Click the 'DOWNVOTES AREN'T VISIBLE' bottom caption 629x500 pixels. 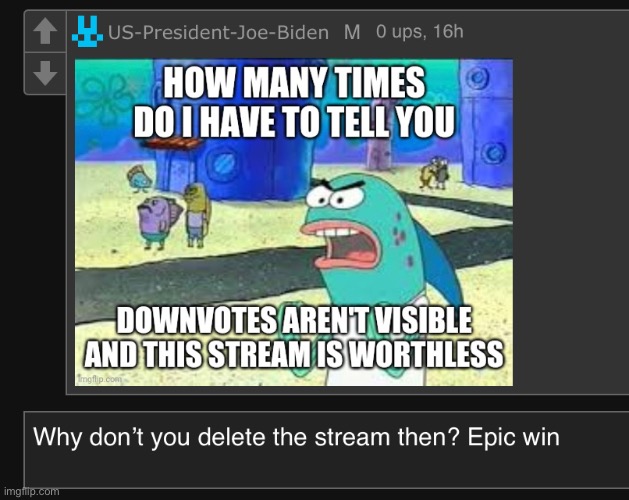pos(294,320)
